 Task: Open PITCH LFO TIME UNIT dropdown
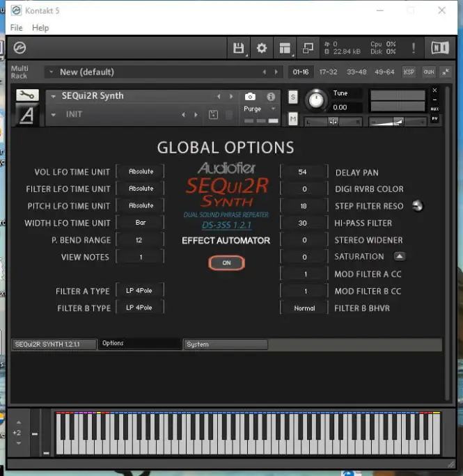coord(141,205)
